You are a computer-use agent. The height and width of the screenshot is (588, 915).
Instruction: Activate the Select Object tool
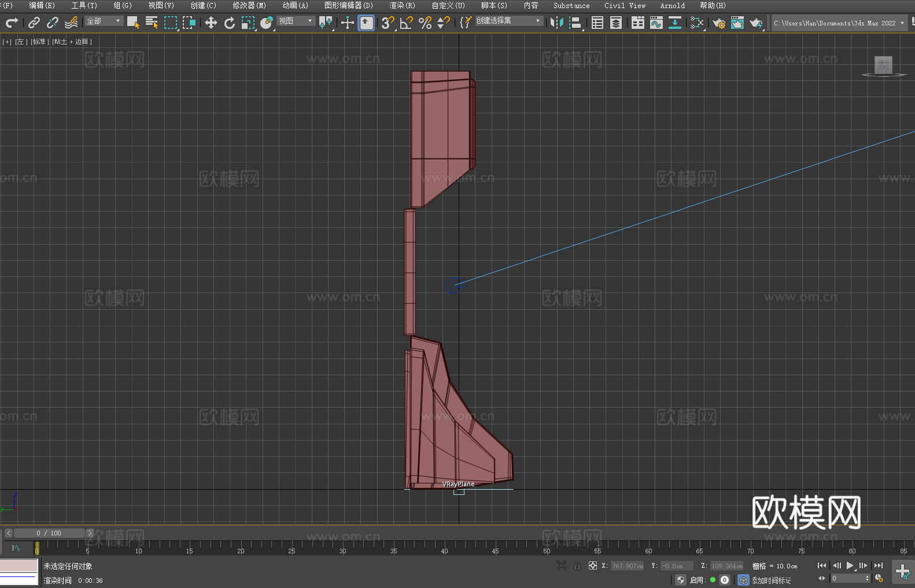[x=133, y=23]
